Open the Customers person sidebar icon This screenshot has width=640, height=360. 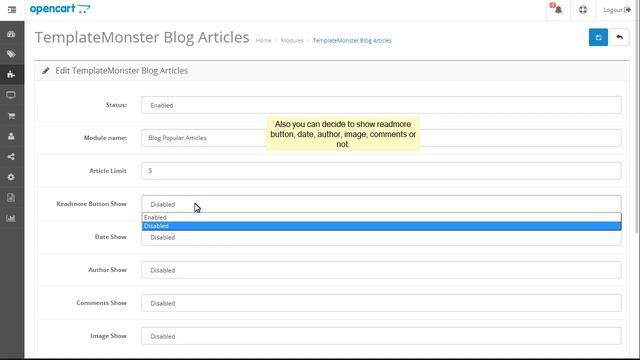(11, 136)
